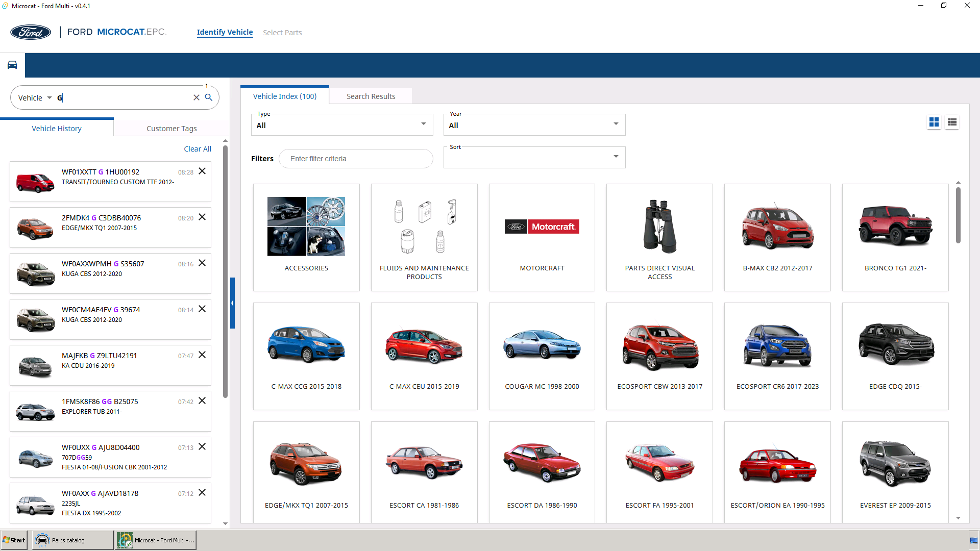Open WF0AXXWPMH GS35607 Kuga history item
Viewport: 980px width, 551px height.
pos(110,273)
